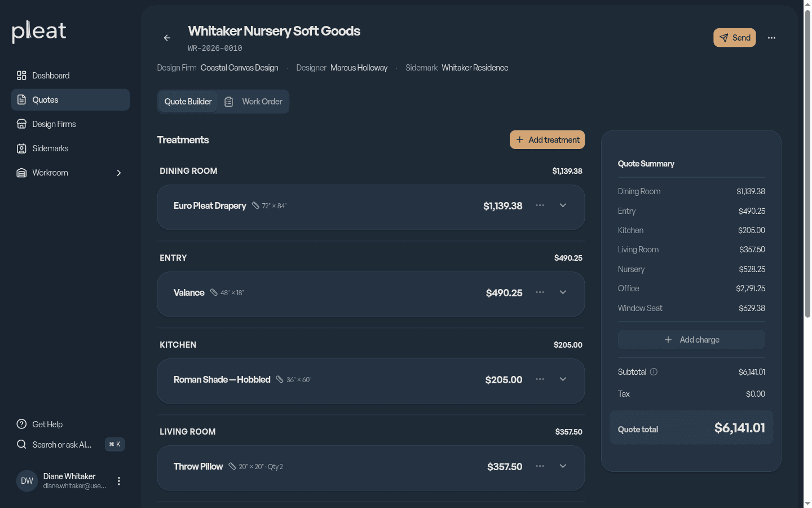Screen dimensions: 812x508
Task: Click the Workroom building icon
Action: coord(21,173)
